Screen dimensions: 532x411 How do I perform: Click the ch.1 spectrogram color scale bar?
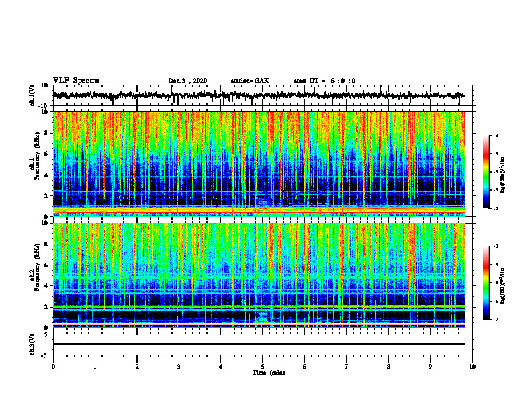486,172
